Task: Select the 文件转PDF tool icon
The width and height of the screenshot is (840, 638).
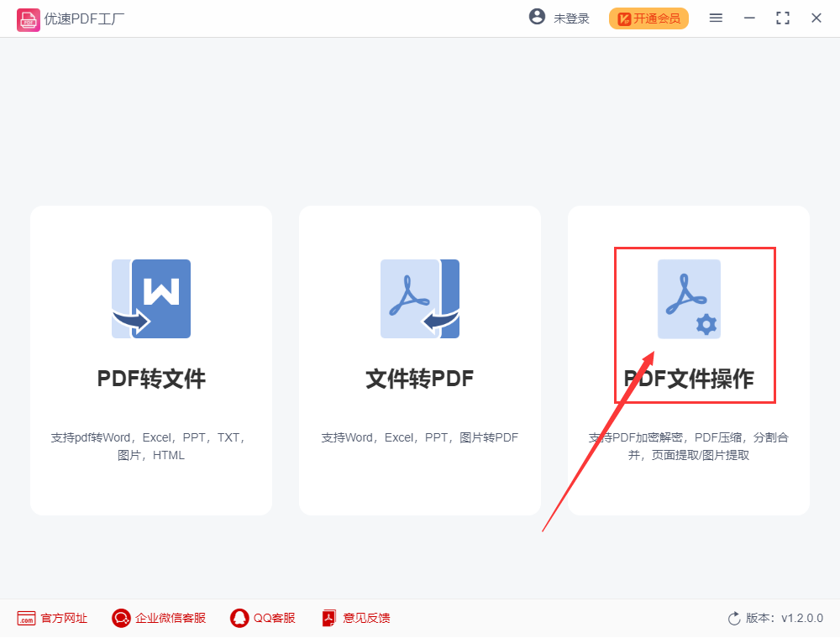Action: (x=420, y=299)
